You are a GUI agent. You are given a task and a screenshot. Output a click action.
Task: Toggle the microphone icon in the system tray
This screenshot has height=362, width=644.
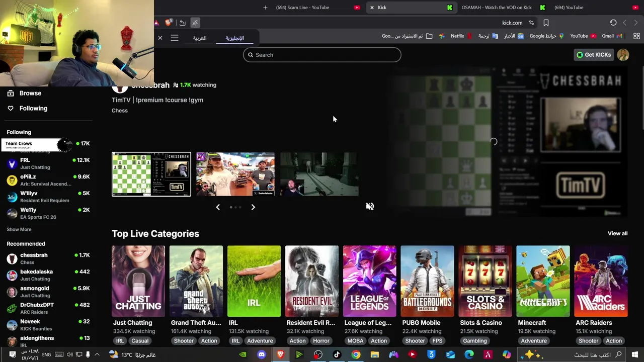(x=88, y=354)
